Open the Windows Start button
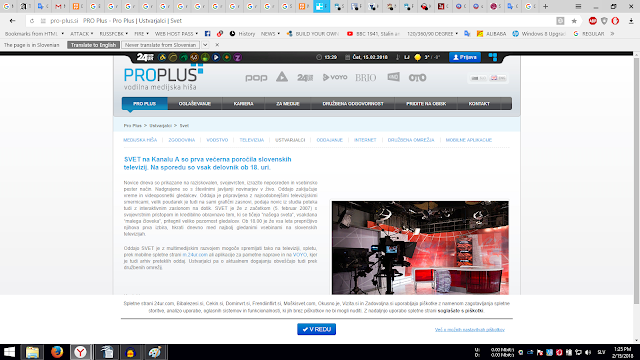The image size is (640, 360). point(9,352)
